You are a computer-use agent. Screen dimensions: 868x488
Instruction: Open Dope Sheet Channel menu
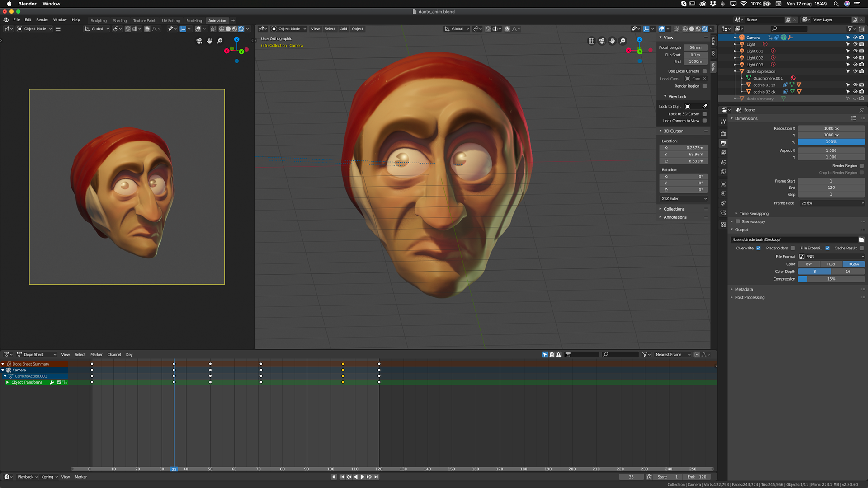click(114, 355)
